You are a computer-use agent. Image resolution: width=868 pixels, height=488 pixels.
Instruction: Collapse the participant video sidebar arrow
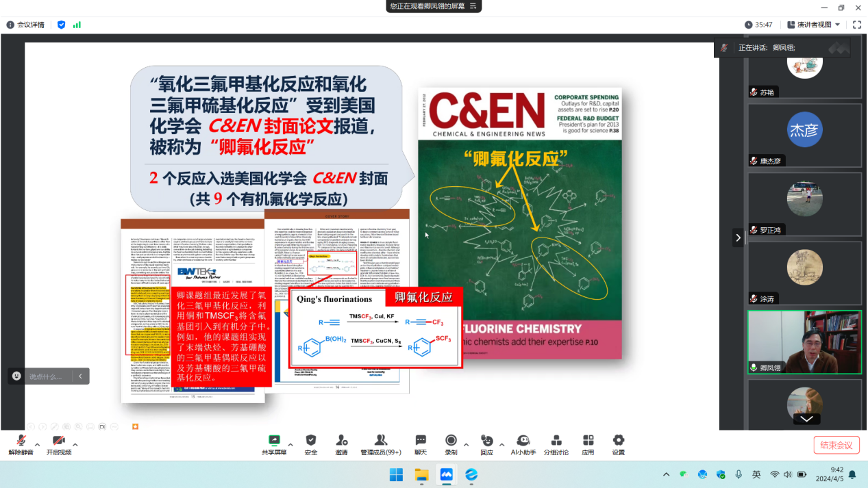point(738,237)
